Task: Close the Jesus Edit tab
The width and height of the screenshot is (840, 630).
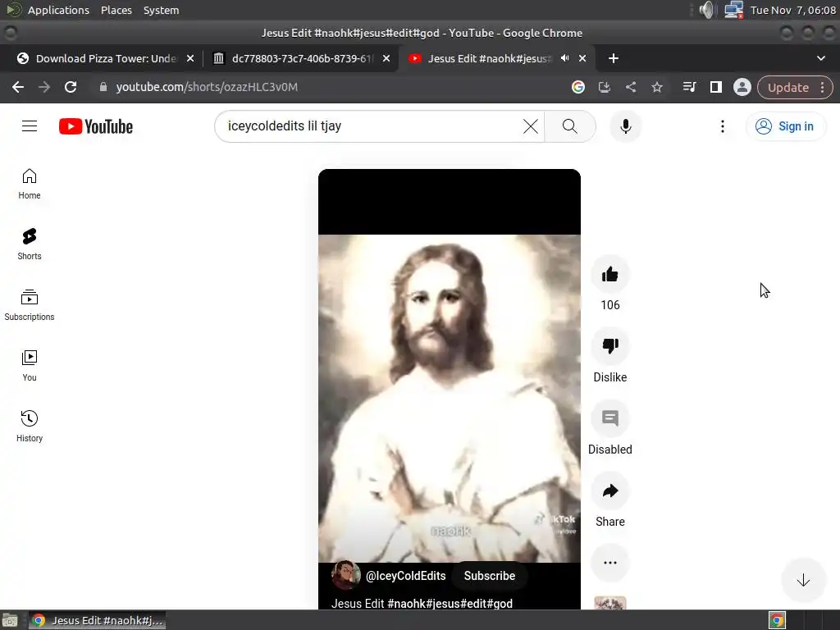Action: tap(582, 58)
